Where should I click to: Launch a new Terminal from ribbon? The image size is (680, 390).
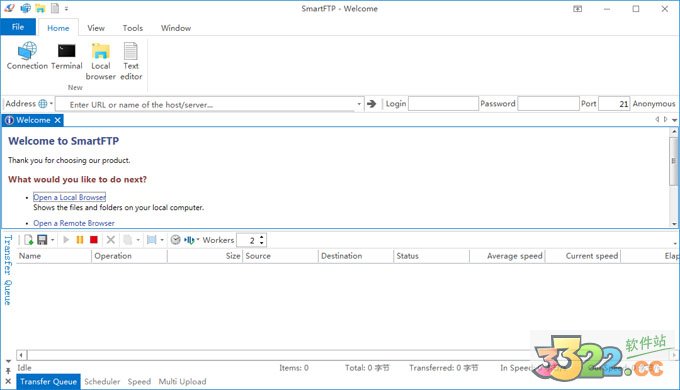66,56
